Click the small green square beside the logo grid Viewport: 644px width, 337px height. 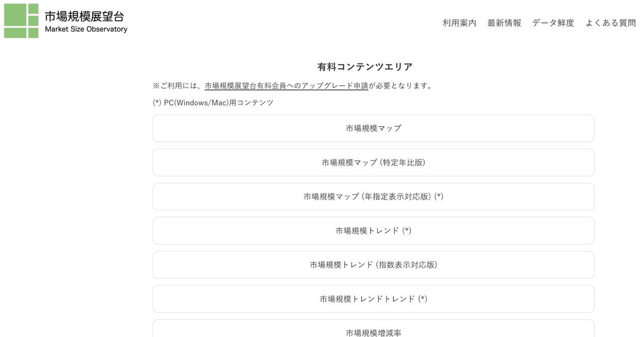[x=33, y=9]
